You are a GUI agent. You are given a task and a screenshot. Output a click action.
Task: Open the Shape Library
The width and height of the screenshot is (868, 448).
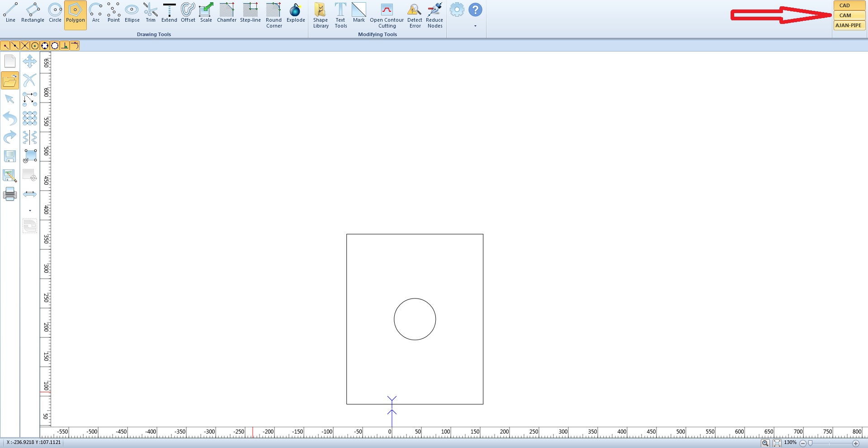coord(321,15)
